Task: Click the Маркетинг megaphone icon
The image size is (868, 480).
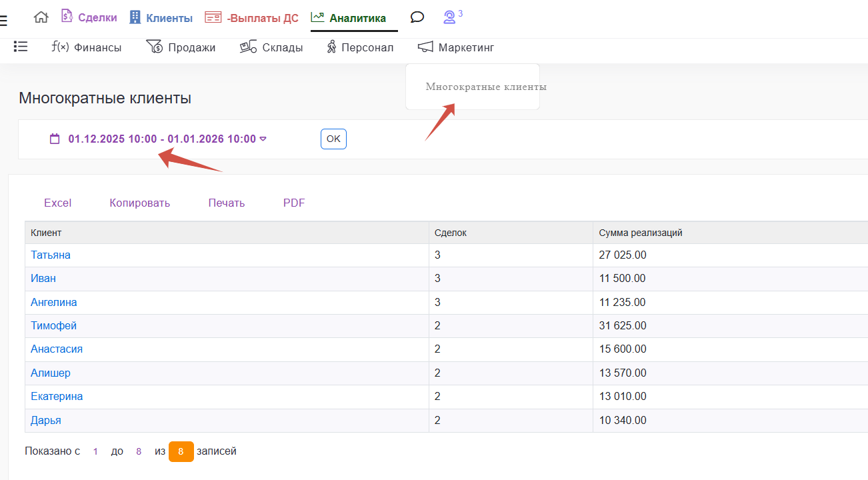Action: (425, 47)
